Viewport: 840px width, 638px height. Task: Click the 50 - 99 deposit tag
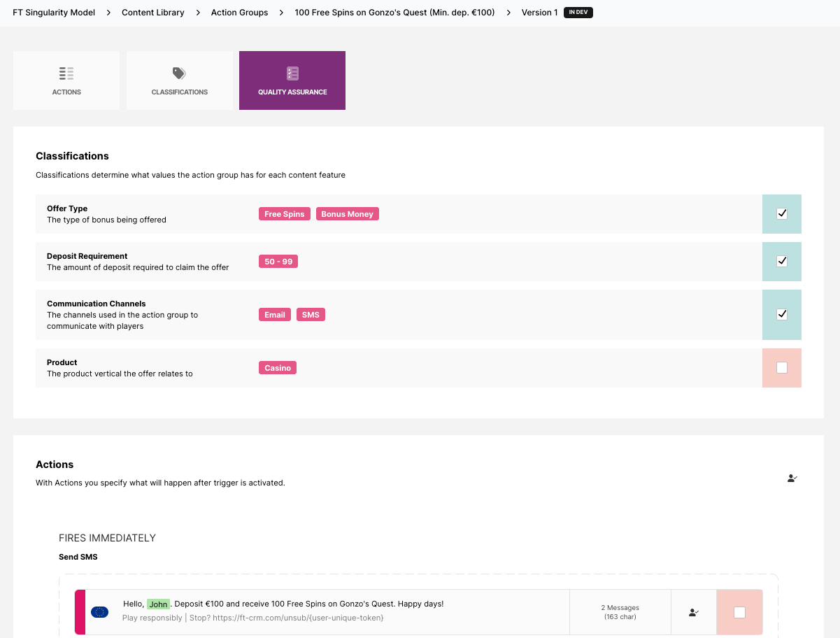click(x=278, y=262)
